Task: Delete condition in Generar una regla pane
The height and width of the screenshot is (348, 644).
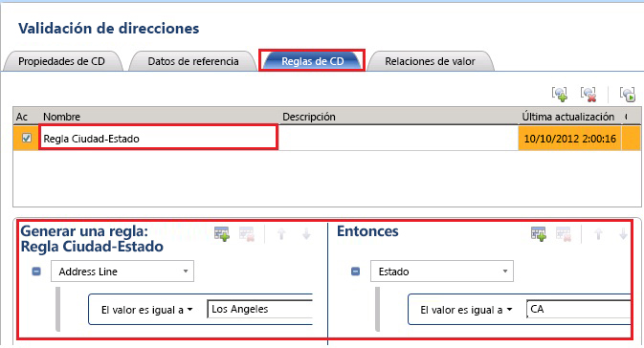Action: point(247,234)
